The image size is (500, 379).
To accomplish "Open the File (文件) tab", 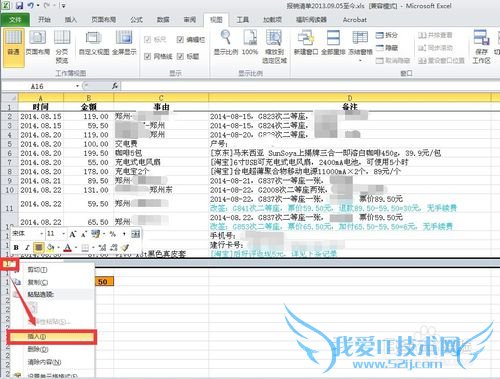I will 15,20.
